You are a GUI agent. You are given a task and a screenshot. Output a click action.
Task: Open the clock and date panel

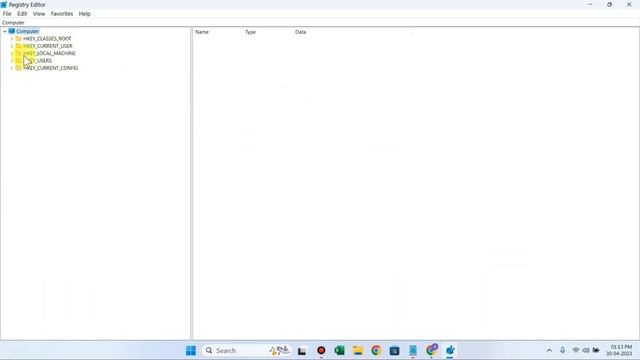pyautogui.click(x=619, y=350)
